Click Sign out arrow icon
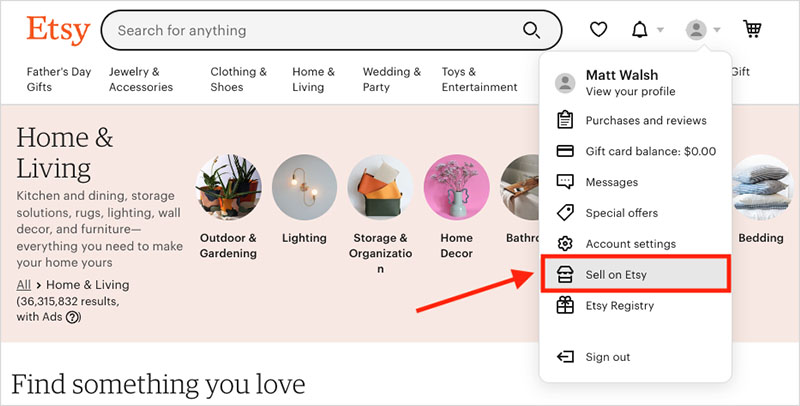Image resolution: width=800 pixels, height=406 pixels. coord(565,357)
